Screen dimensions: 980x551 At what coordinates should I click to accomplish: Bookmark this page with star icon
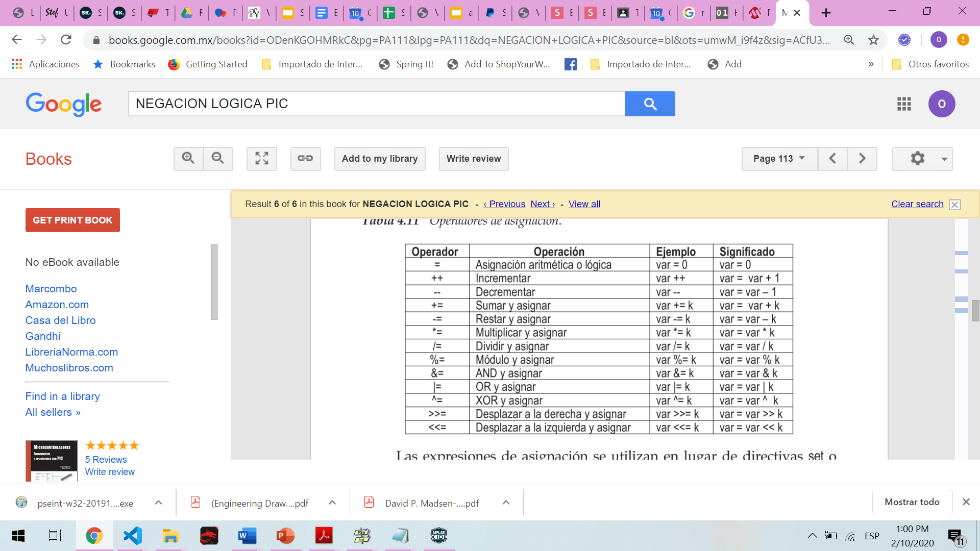[874, 40]
